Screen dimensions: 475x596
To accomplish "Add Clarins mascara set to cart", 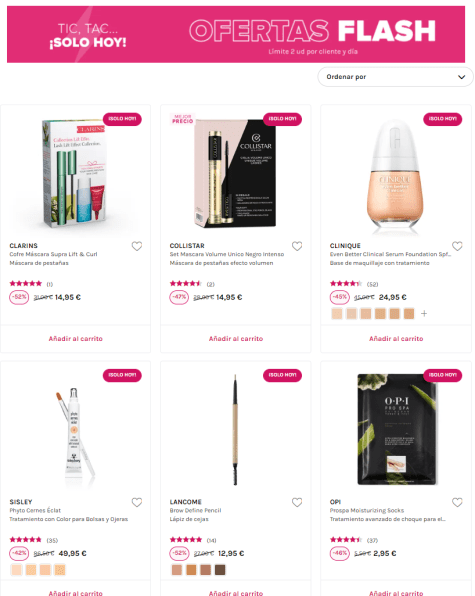I will pos(76,338).
